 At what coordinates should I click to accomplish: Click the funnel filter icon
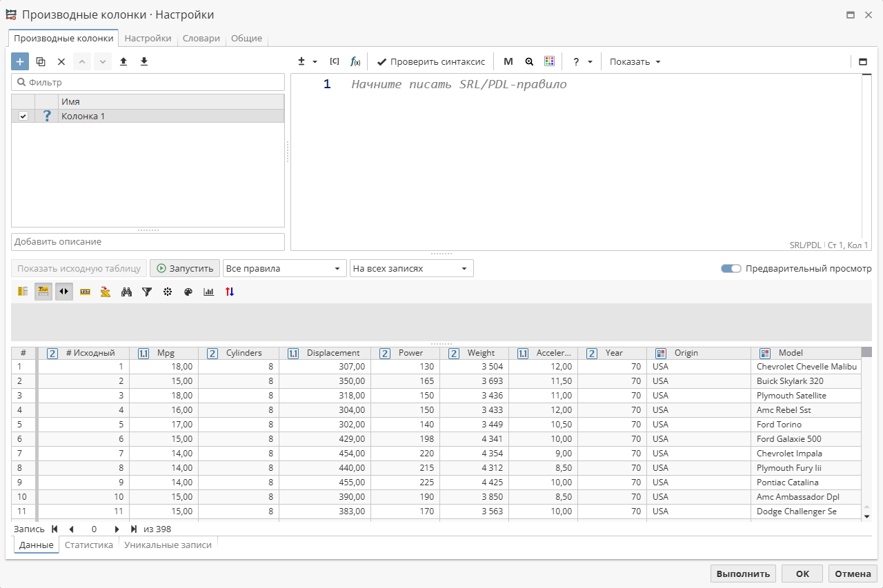[147, 292]
